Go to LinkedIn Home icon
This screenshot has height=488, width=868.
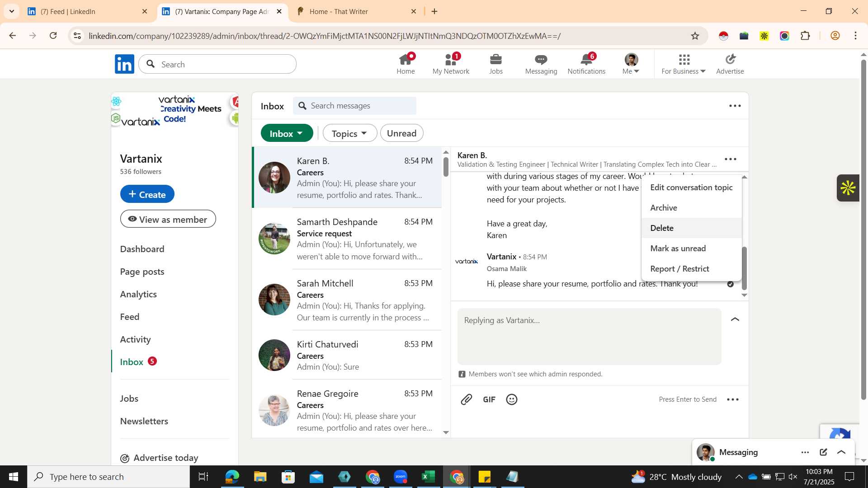coord(406,64)
